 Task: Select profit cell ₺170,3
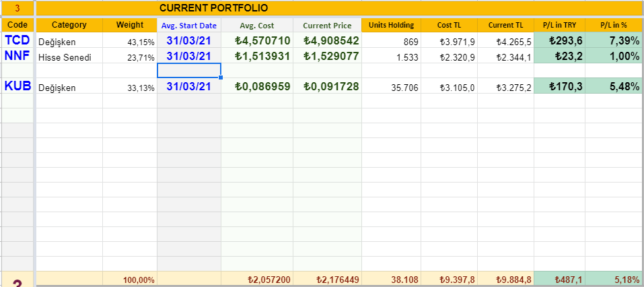[559, 86]
